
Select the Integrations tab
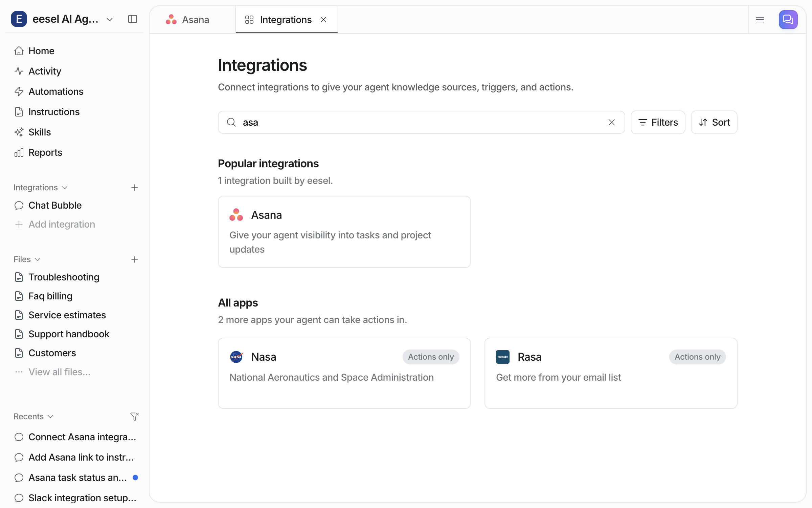(286, 20)
